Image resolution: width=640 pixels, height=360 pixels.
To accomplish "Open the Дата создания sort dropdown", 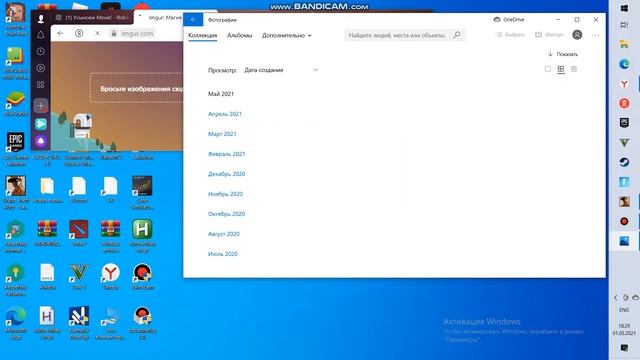I will [281, 70].
